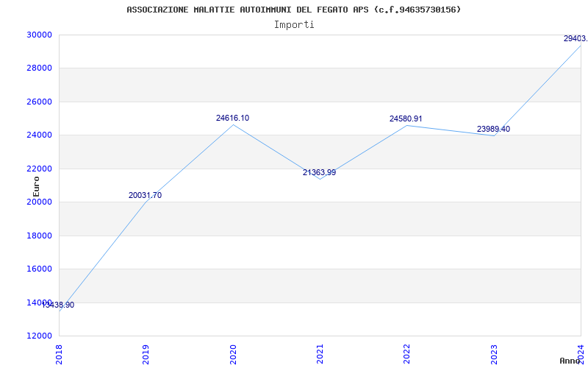This screenshot has width=588, height=368.
Task: Click the 23989.40 data label
Action: click(x=493, y=130)
